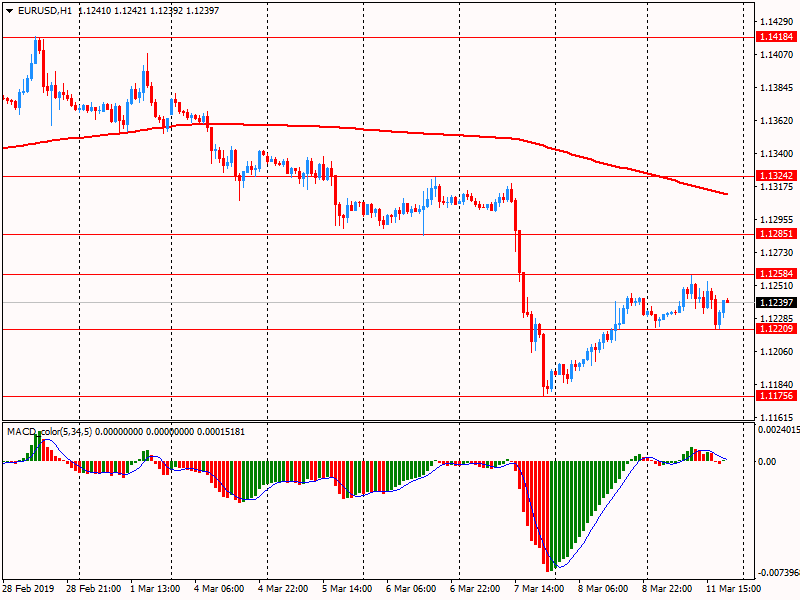Screen dimensions: 800x600
Task: Click the 5 Mar 14:00 time label
Action: click(x=347, y=588)
